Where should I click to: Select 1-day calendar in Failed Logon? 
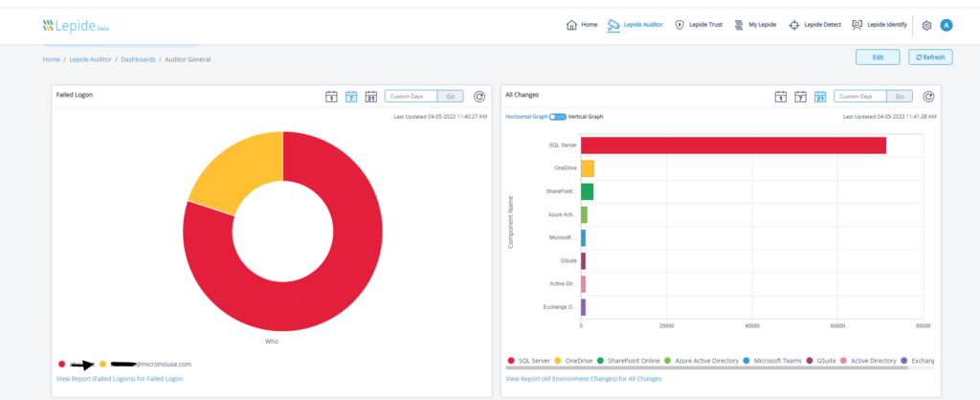(x=332, y=97)
